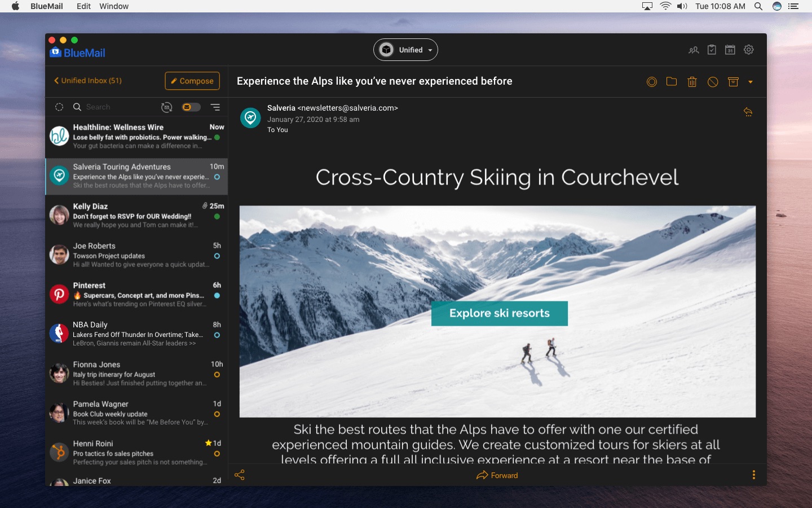Click Healthline sender avatar
812x508 pixels.
[x=59, y=136]
